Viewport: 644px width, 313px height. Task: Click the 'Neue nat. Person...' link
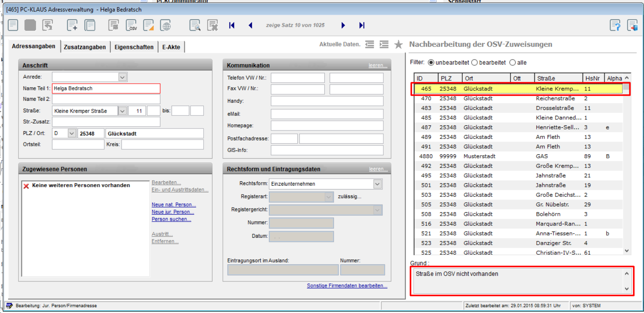pos(174,205)
